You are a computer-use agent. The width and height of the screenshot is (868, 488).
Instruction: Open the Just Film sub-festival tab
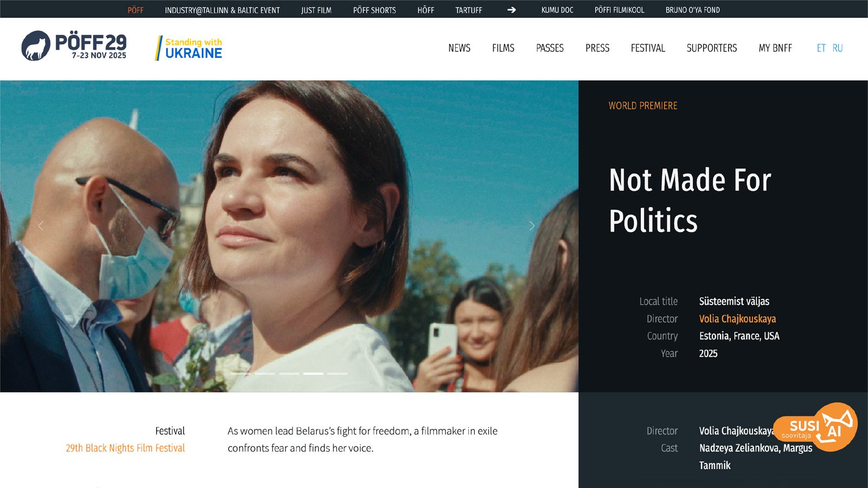pos(316,10)
